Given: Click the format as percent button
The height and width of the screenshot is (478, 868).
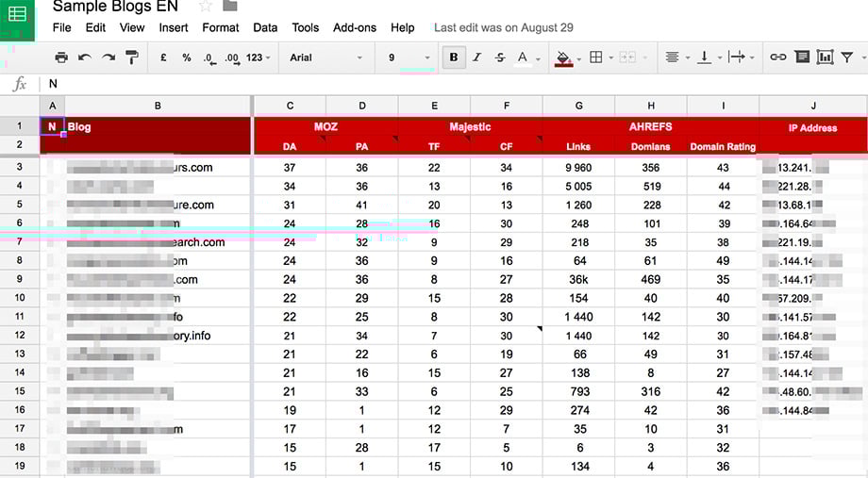Looking at the screenshot, I should coord(187,58).
